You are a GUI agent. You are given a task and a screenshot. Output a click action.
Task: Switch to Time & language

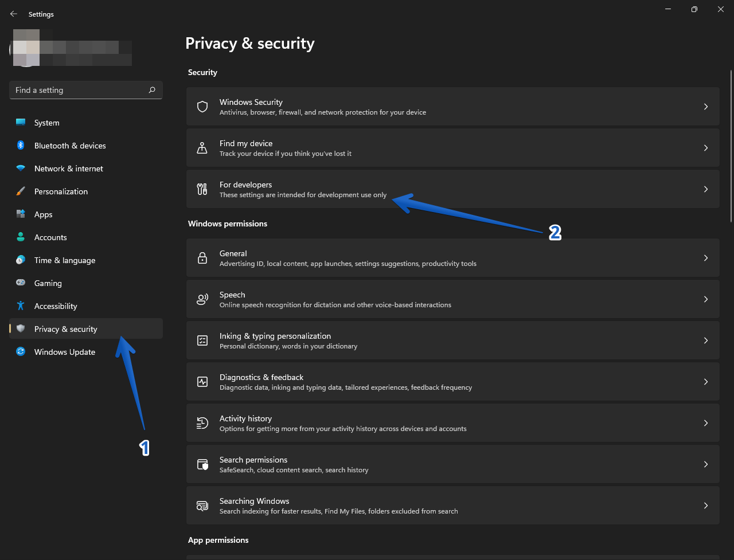(x=86, y=260)
